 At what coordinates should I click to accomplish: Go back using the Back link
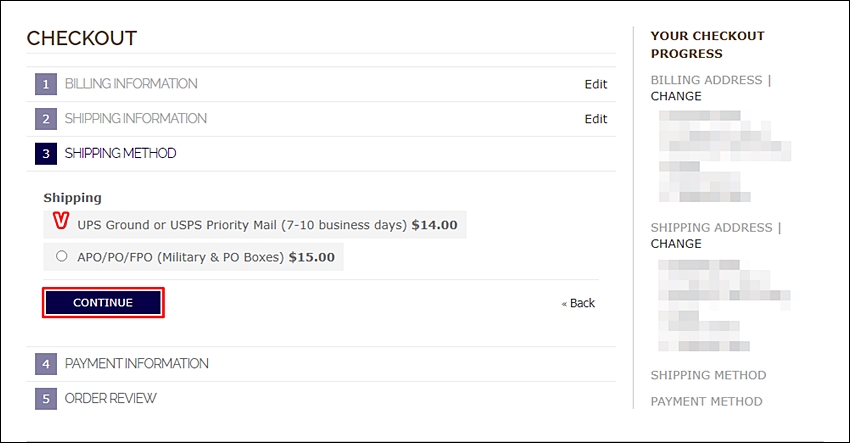[x=578, y=303]
